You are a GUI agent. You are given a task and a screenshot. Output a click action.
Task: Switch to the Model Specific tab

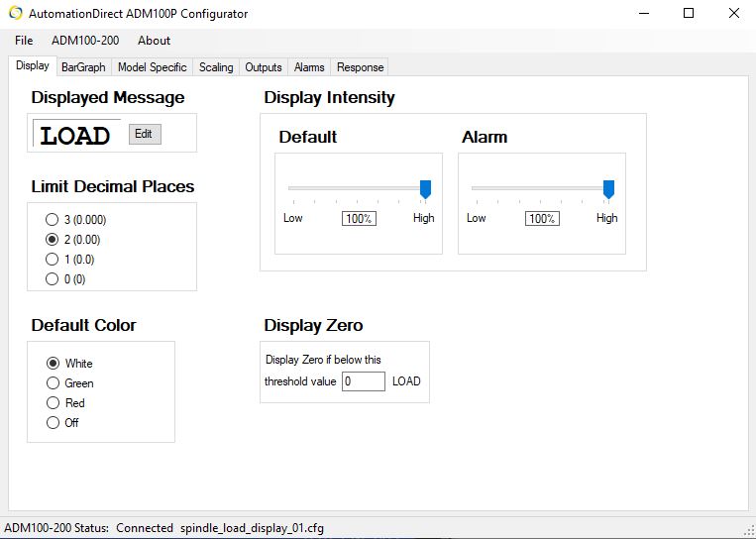pos(152,67)
